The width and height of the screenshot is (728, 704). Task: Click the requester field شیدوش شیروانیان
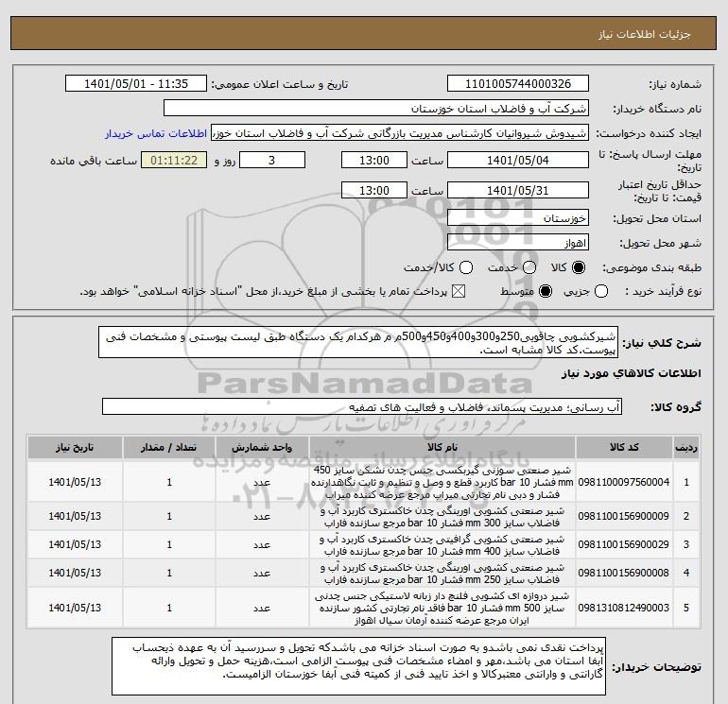click(400, 133)
